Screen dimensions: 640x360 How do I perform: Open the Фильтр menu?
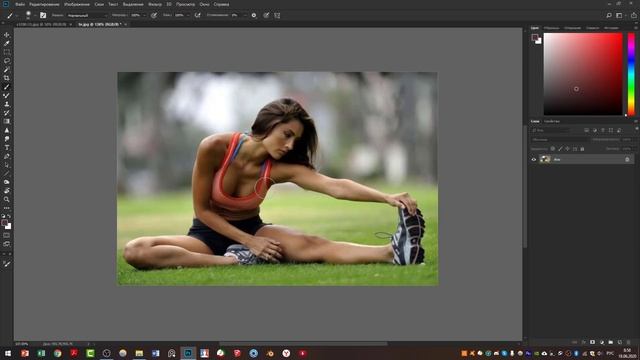(155, 4)
